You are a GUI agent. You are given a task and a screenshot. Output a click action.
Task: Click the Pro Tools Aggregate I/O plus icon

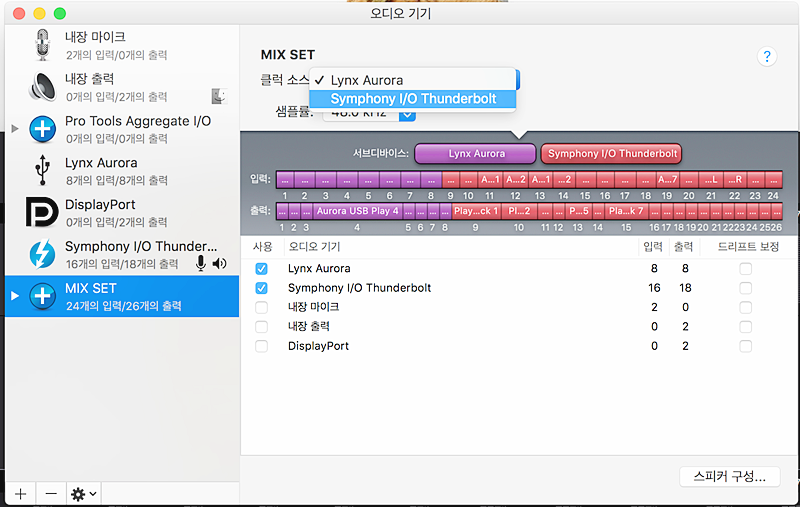tap(43, 129)
